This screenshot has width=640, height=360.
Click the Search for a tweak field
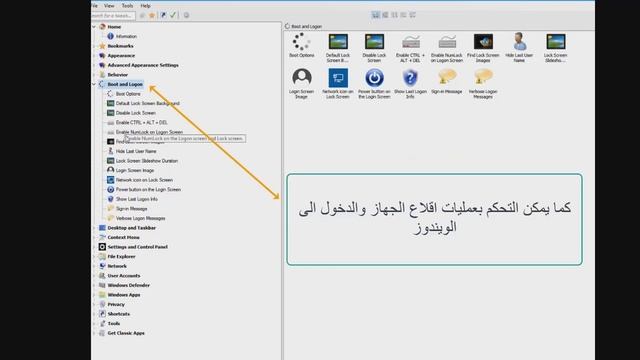[x=113, y=16]
